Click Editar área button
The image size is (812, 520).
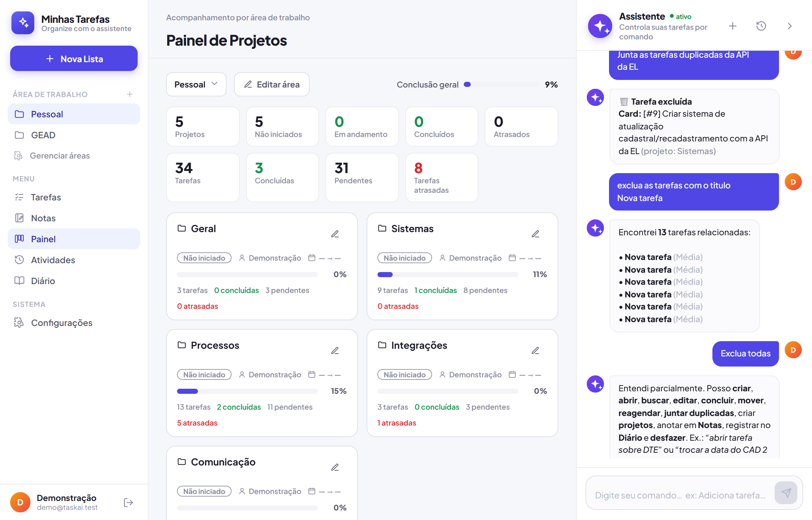[x=272, y=84]
